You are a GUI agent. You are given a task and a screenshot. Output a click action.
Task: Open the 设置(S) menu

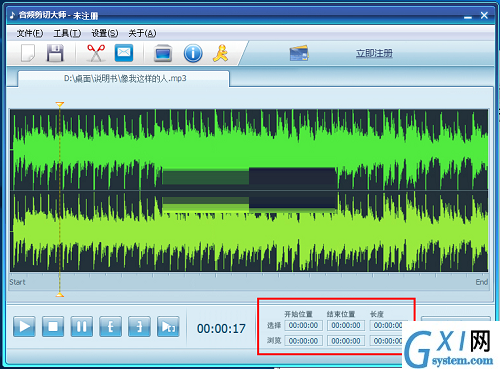(x=105, y=33)
